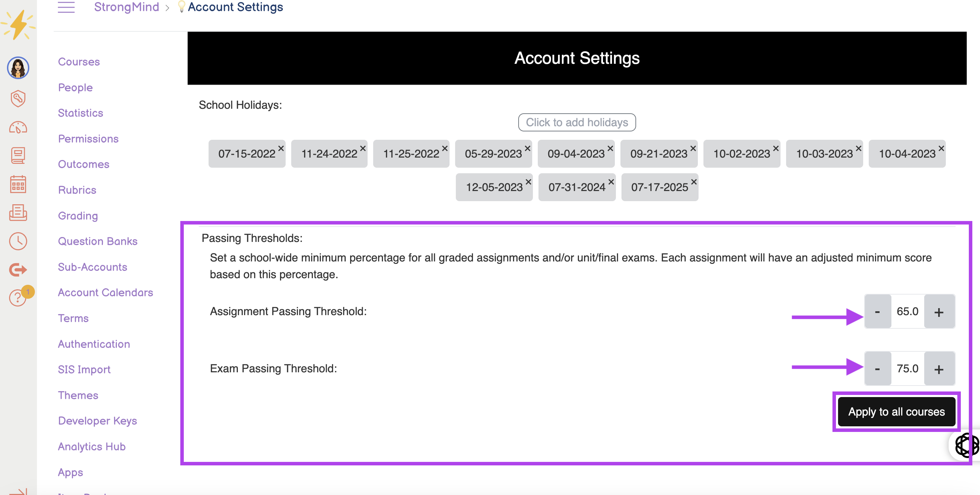Click the lightning bolt StrongMind logo
The image size is (980, 495).
coord(18,25)
